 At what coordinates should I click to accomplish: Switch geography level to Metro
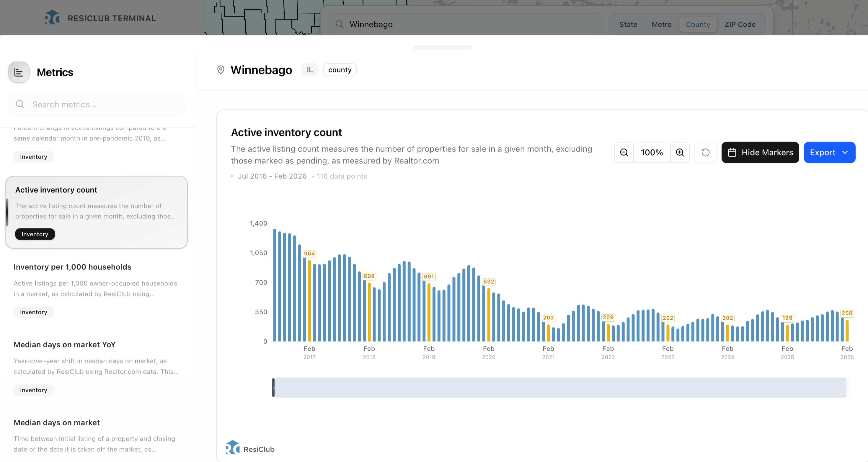pos(661,24)
